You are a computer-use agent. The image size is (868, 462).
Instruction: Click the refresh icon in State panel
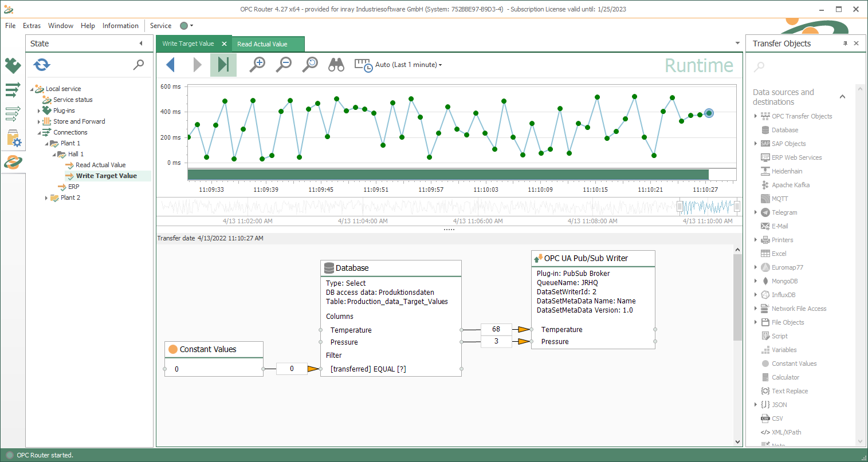point(42,65)
